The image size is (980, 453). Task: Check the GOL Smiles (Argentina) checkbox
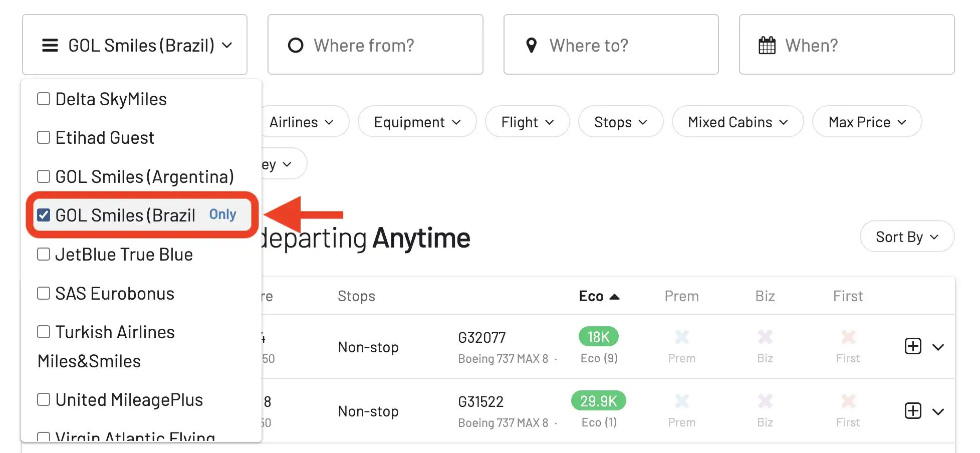[44, 176]
